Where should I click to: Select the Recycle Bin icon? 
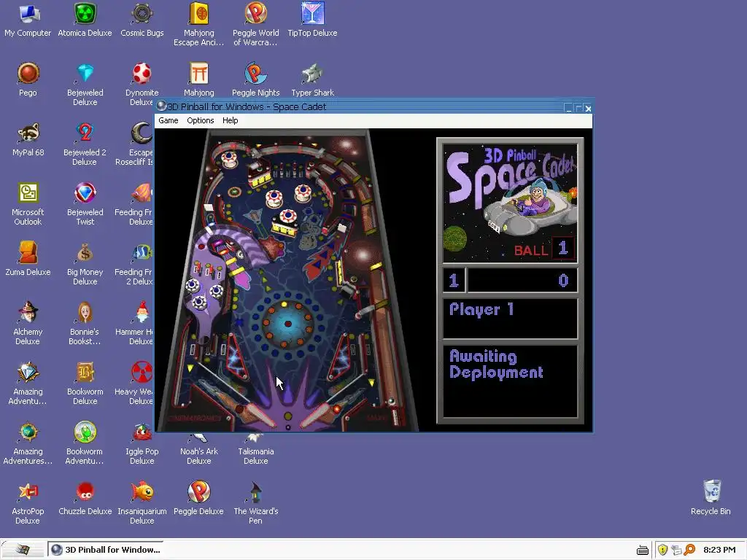coord(711,499)
